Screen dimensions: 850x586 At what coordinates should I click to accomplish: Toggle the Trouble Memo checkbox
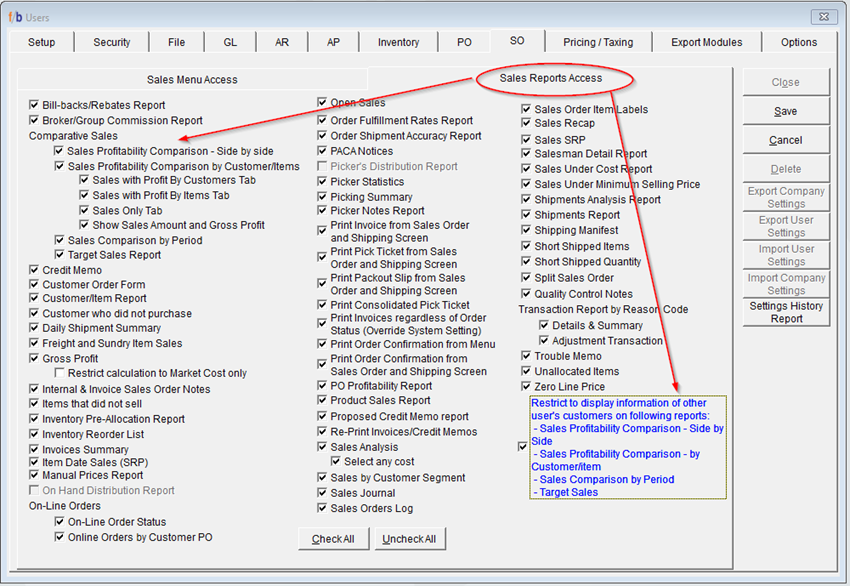pyautogui.click(x=527, y=356)
